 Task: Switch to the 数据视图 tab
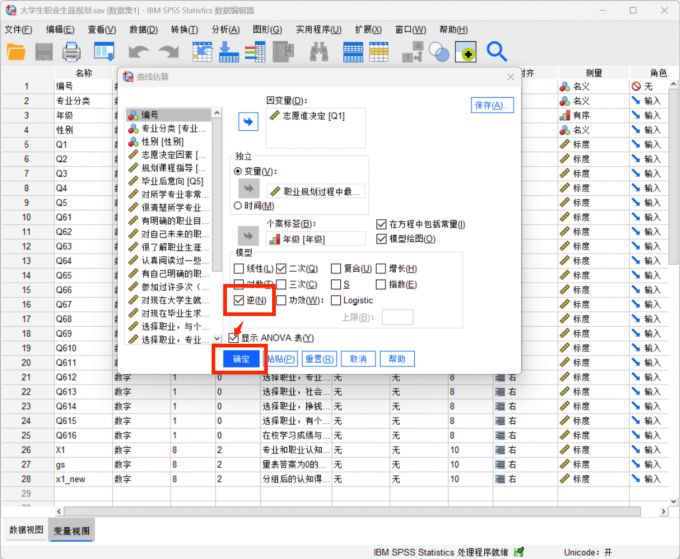pos(25,529)
